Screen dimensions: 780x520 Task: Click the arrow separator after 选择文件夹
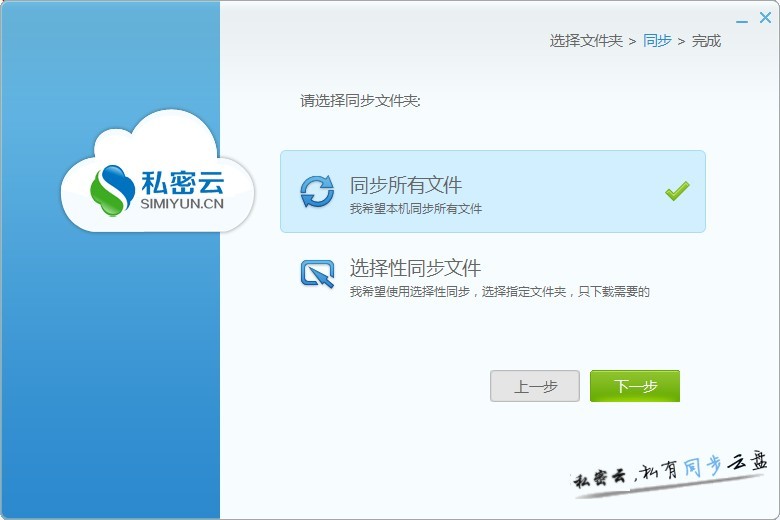[x=632, y=41]
